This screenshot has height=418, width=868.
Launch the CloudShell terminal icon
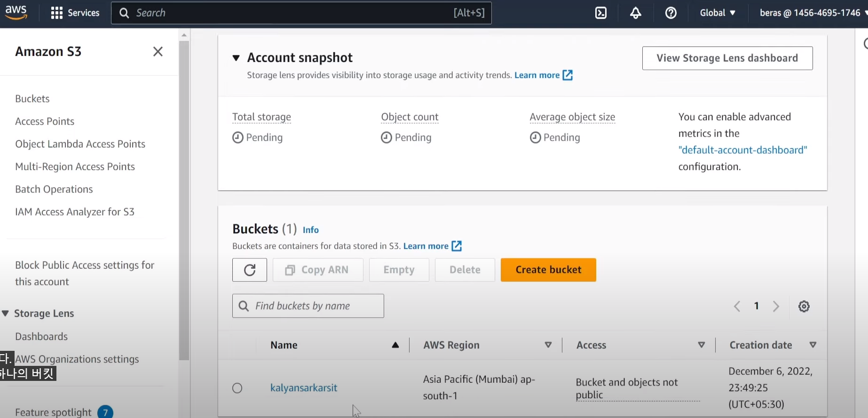point(601,13)
